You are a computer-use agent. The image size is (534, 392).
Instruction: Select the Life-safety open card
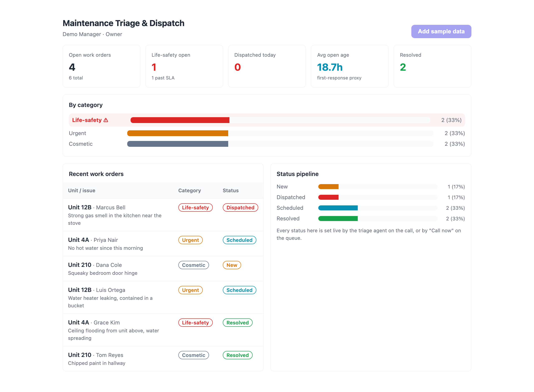[x=184, y=66]
